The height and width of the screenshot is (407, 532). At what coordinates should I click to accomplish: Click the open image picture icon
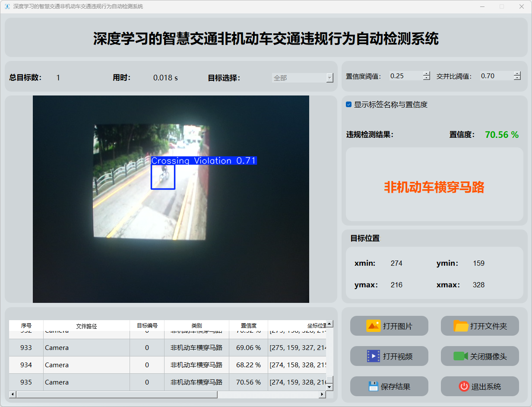point(373,326)
